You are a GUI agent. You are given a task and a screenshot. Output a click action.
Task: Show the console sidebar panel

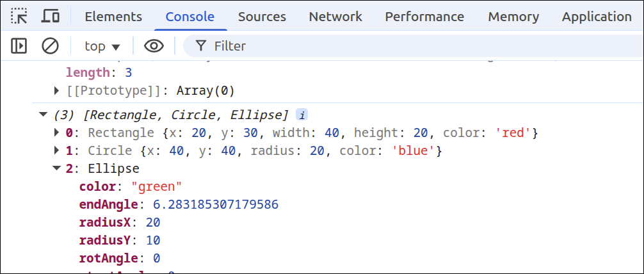[x=19, y=46]
